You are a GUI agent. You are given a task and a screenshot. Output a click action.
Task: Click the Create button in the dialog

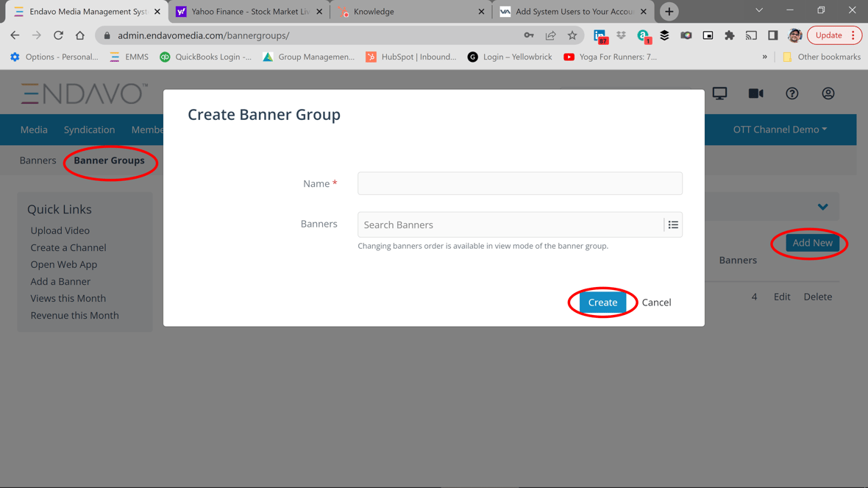pos(602,302)
